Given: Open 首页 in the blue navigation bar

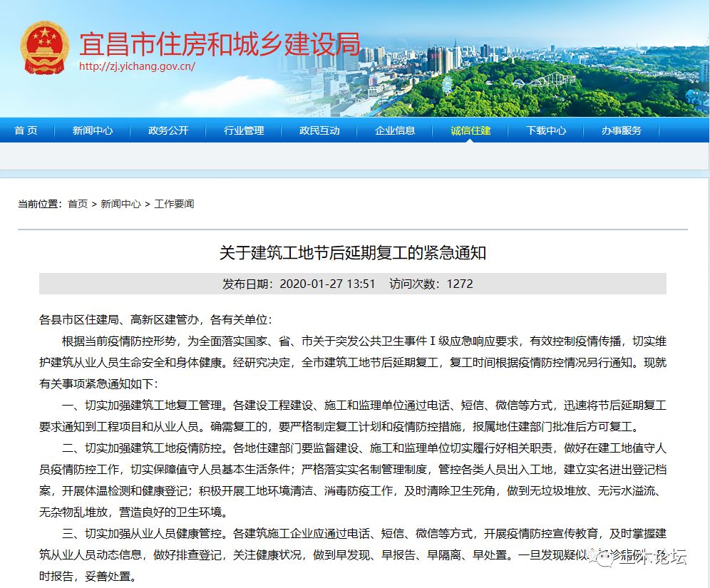Looking at the screenshot, I should pos(26,130).
